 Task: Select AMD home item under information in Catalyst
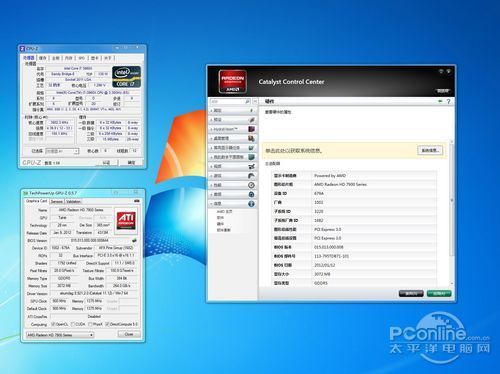(224, 212)
